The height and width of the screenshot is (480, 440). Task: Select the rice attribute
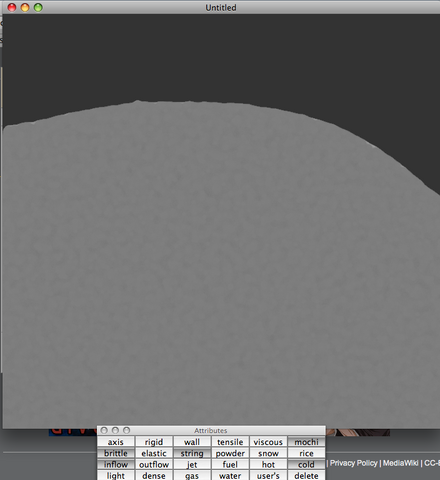pyautogui.click(x=306, y=453)
